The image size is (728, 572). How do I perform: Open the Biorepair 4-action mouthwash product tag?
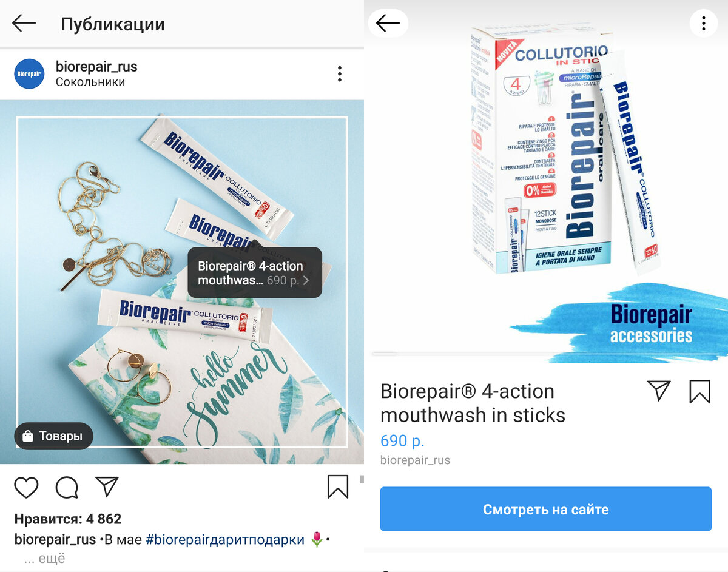[255, 273]
